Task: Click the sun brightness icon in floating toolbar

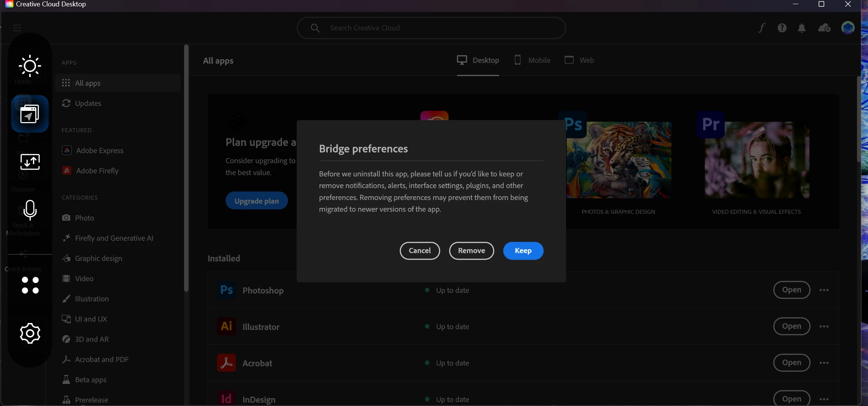Action: point(30,66)
